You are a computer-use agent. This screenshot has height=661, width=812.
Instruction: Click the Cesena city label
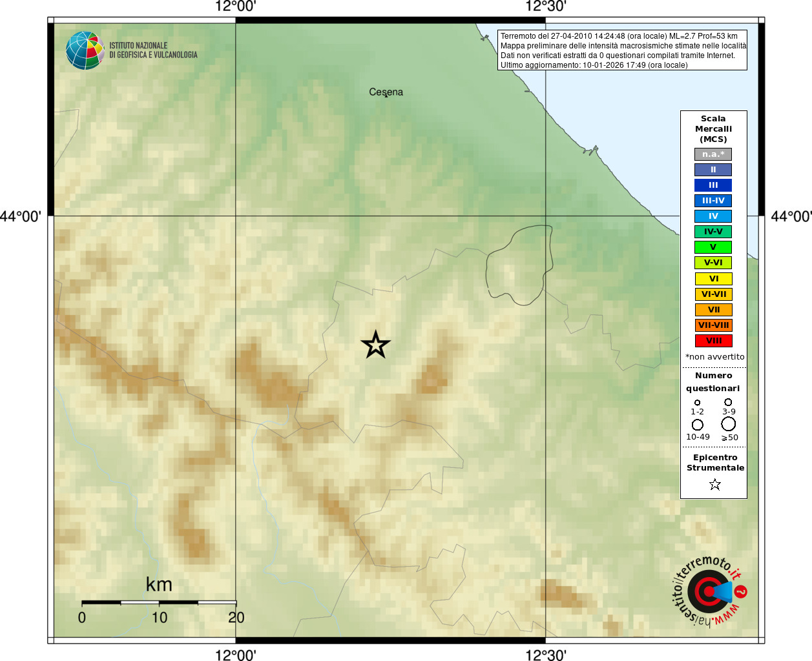tap(386, 92)
